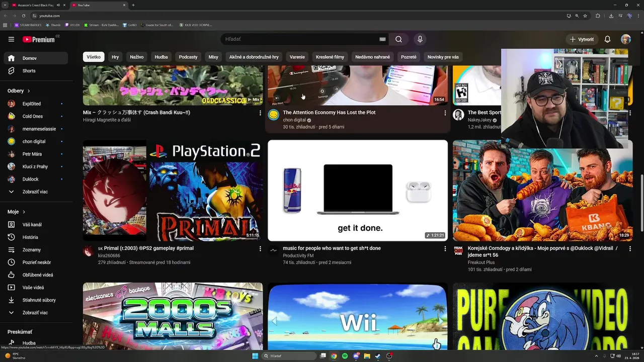Screen dimensions: 644x362
Task: Open História in the sidebar
Action: click(x=35, y=237)
